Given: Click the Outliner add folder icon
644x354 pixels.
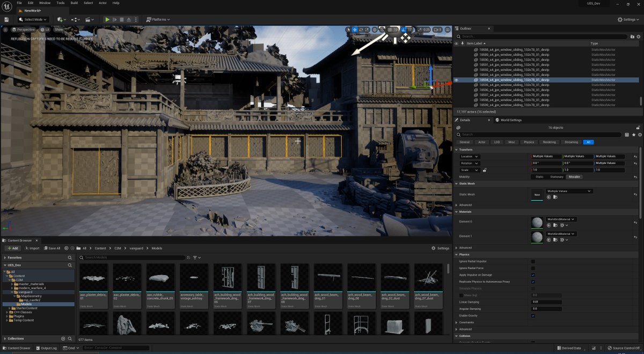Looking at the screenshot, I should pyautogui.click(x=632, y=36).
